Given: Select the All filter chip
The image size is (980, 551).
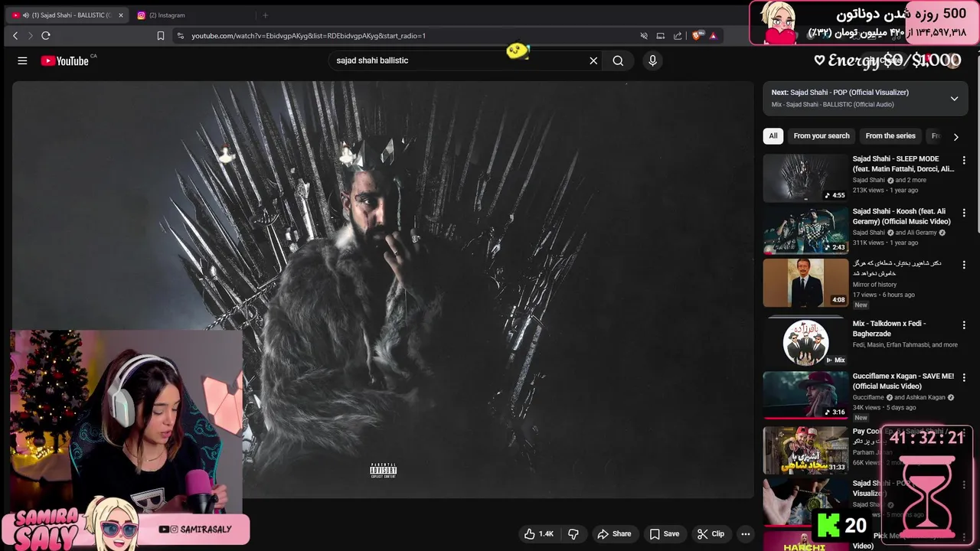Looking at the screenshot, I should (x=773, y=136).
